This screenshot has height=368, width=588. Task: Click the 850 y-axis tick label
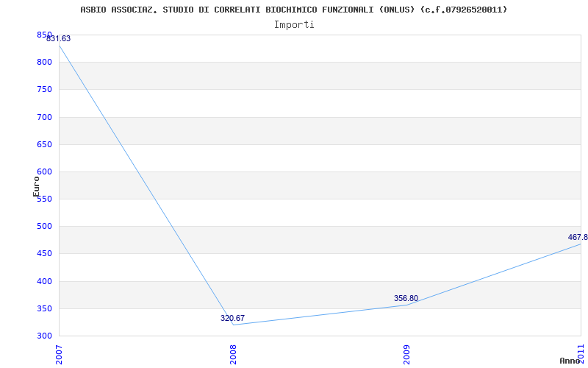pyautogui.click(x=44, y=35)
